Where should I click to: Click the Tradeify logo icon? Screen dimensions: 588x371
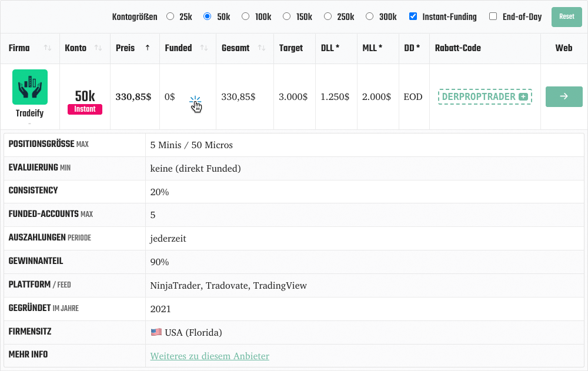(x=30, y=87)
